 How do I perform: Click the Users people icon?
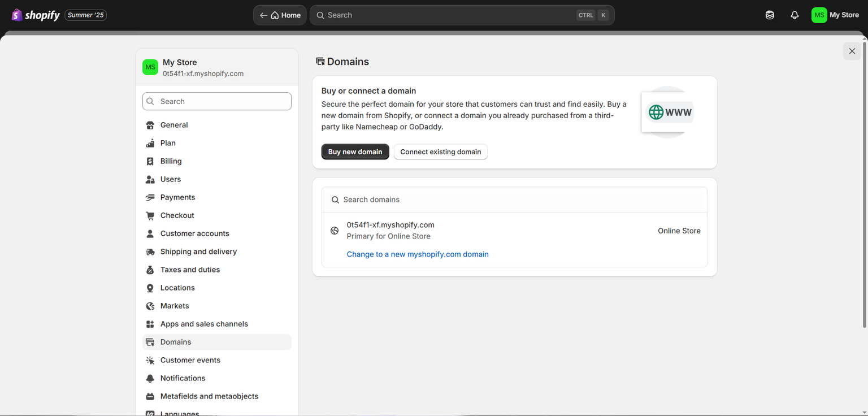point(150,179)
